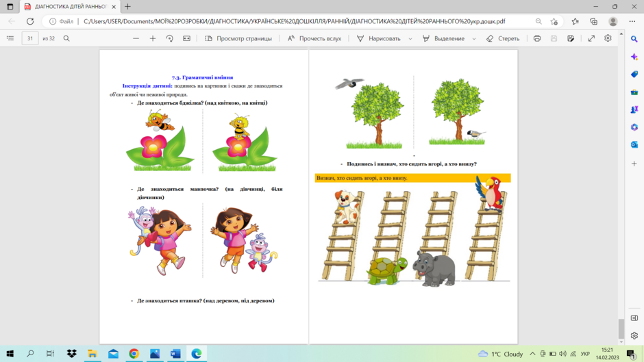Open Microsoft Word from the taskbar
Viewport: 644px width, 362px height.
click(x=175, y=353)
